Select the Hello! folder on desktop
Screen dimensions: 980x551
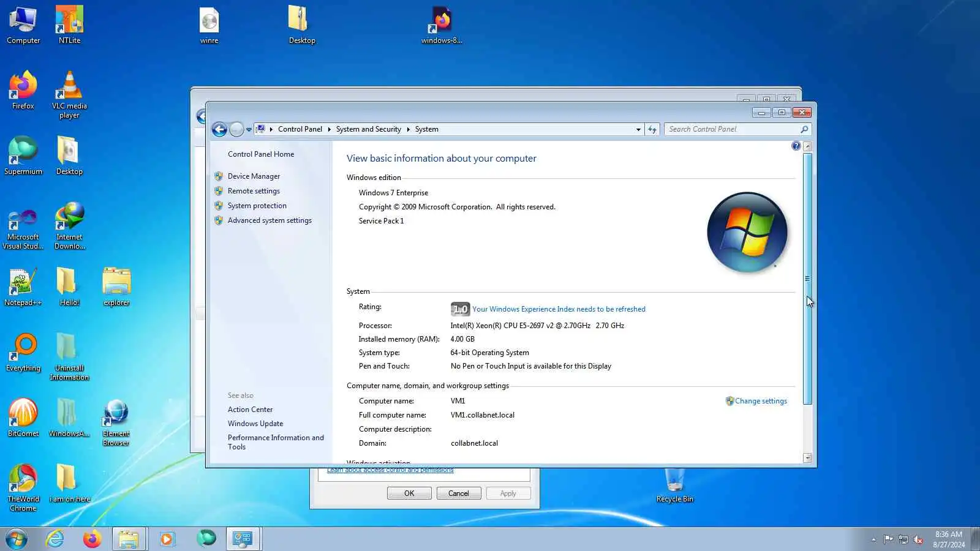[69, 287]
